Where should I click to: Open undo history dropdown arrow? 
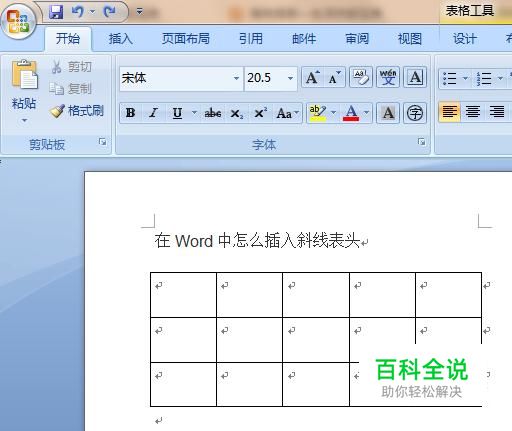click(x=92, y=12)
